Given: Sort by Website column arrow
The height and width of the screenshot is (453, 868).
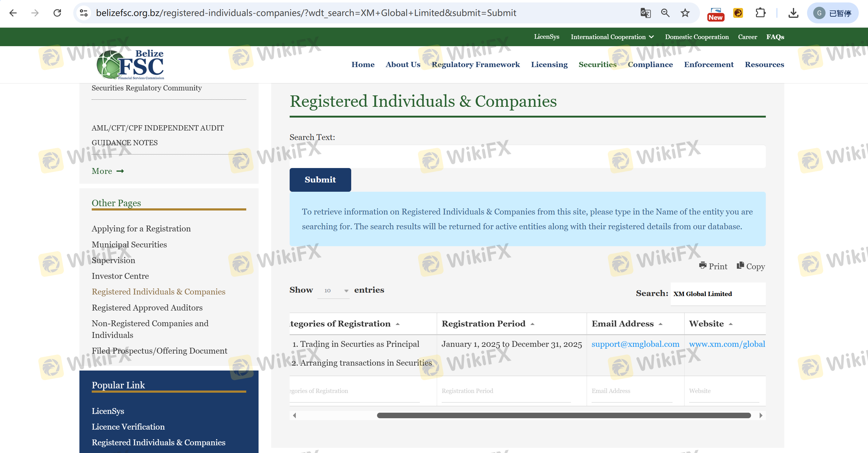Looking at the screenshot, I should (x=730, y=324).
